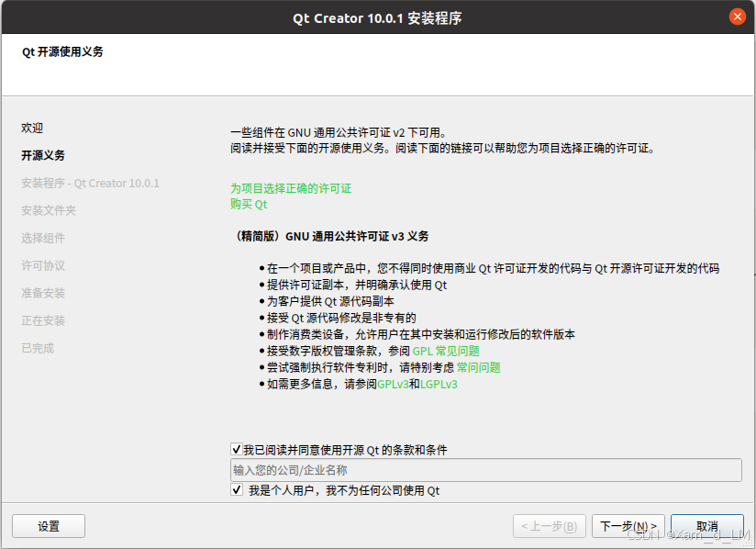Click the Qt 开源使用义务 page heading
The image size is (756, 549).
[62, 51]
